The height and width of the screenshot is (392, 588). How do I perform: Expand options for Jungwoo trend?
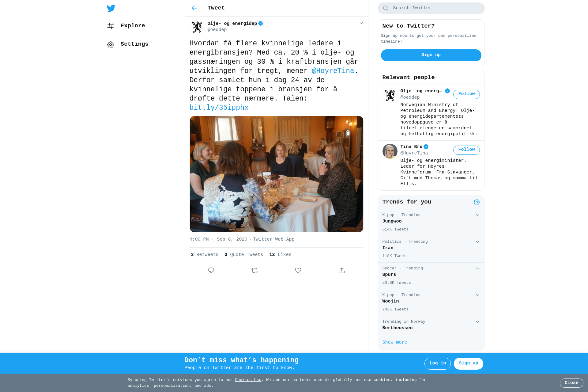point(477,215)
